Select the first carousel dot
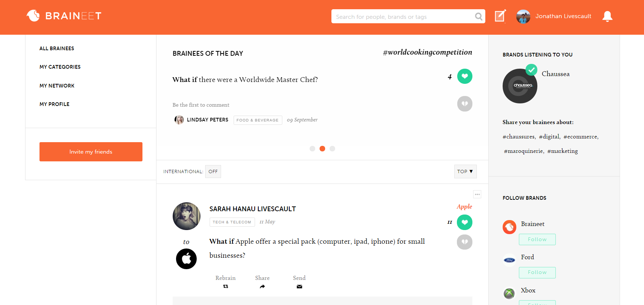 tap(312, 148)
